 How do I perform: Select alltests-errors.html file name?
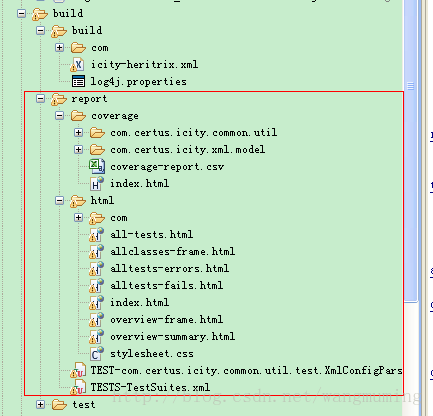pyautogui.click(x=169, y=268)
